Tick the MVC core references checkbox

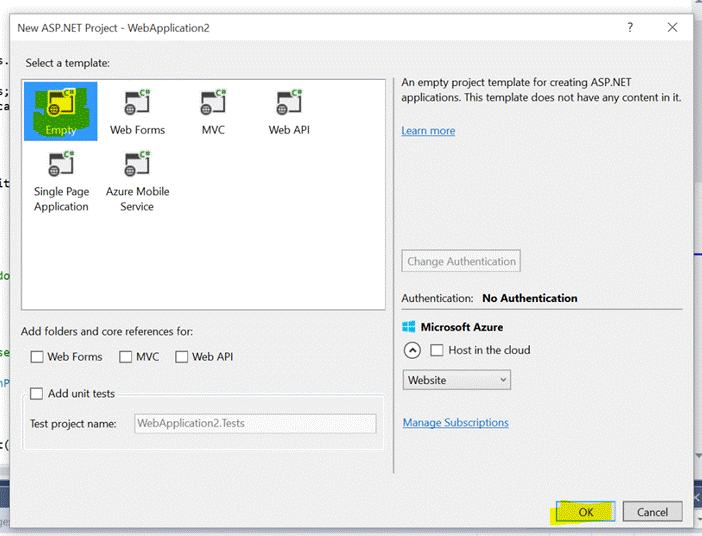pyautogui.click(x=125, y=357)
